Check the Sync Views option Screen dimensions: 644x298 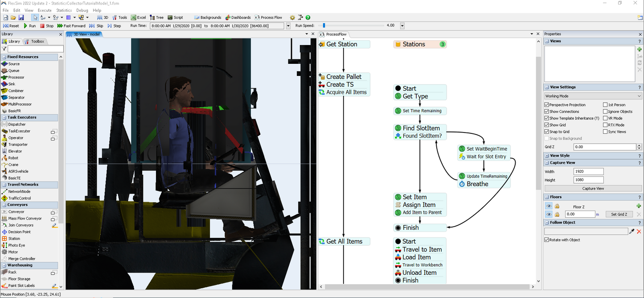[x=605, y=132]
